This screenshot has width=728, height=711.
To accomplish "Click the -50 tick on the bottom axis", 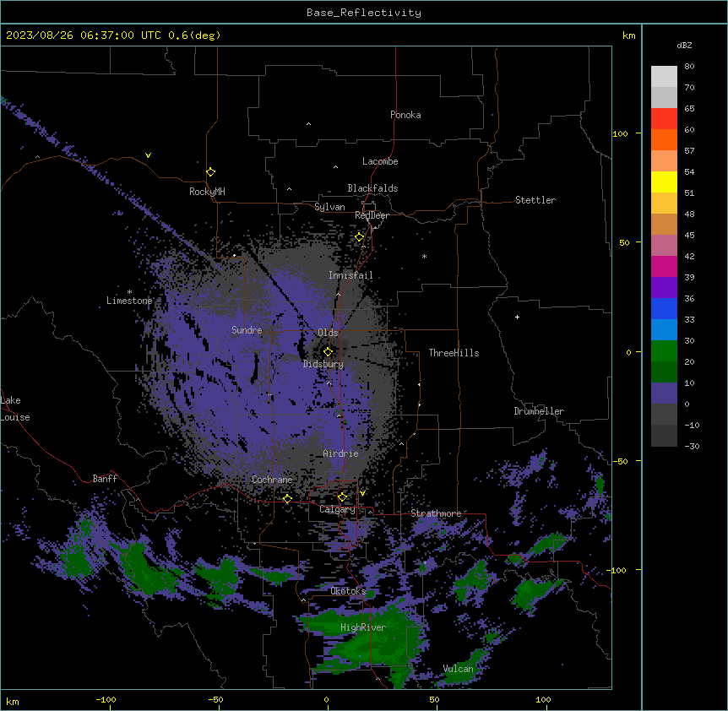I will (215, 699).
